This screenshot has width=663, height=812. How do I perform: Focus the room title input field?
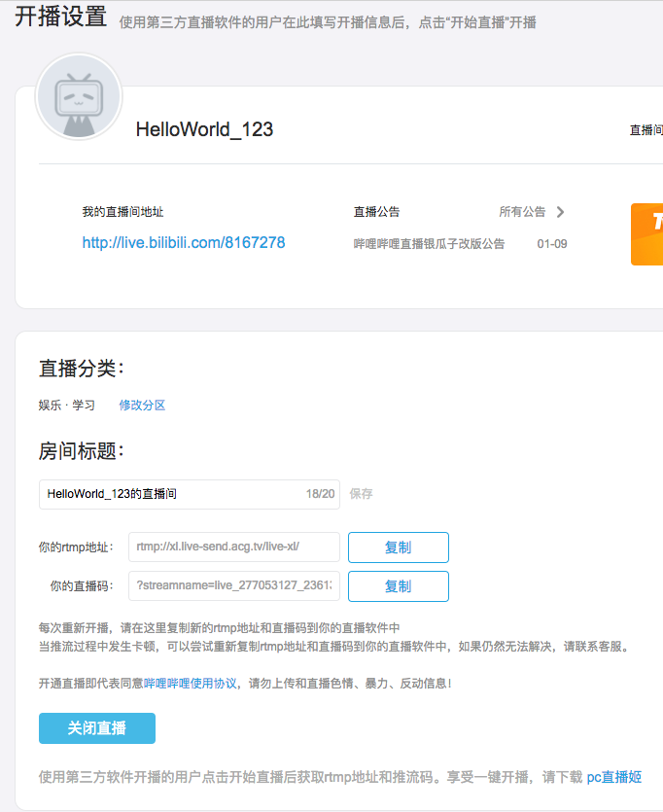click(190, 494)
